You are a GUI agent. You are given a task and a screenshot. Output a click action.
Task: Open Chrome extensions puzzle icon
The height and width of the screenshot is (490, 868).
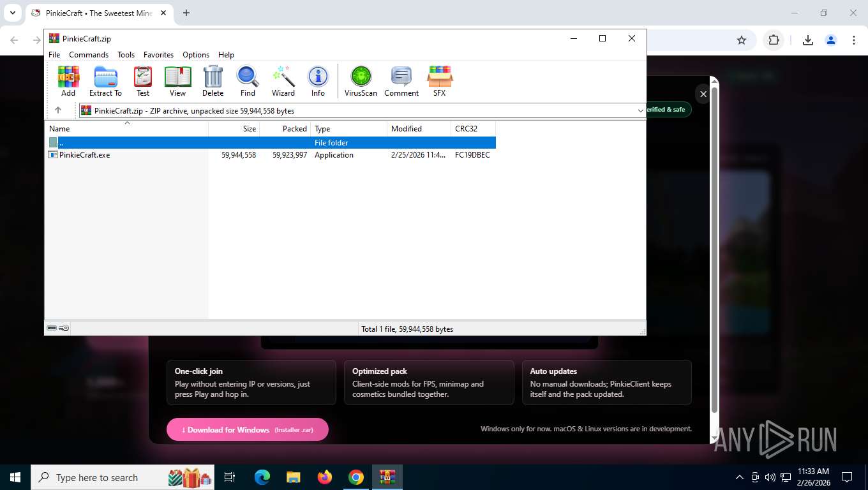click(x=774, y=40)
